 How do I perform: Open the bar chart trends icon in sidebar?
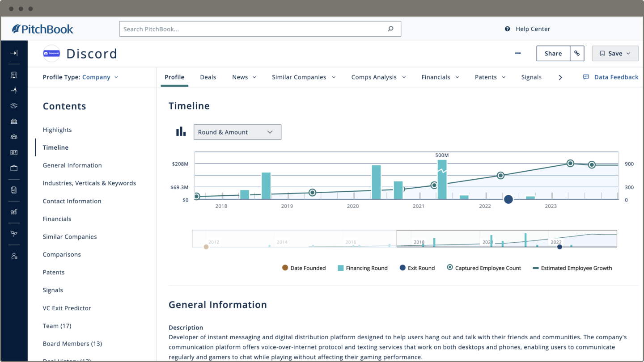point(14,212)
